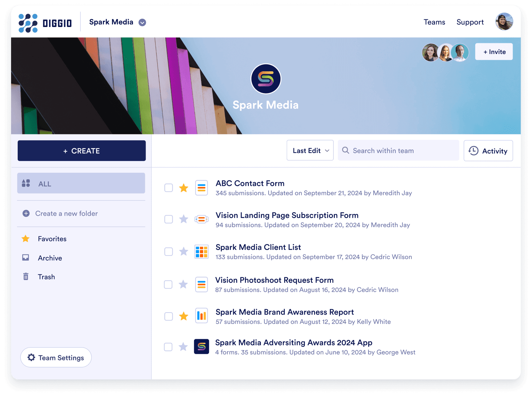Go to the Support menu item

click(470, 22)
